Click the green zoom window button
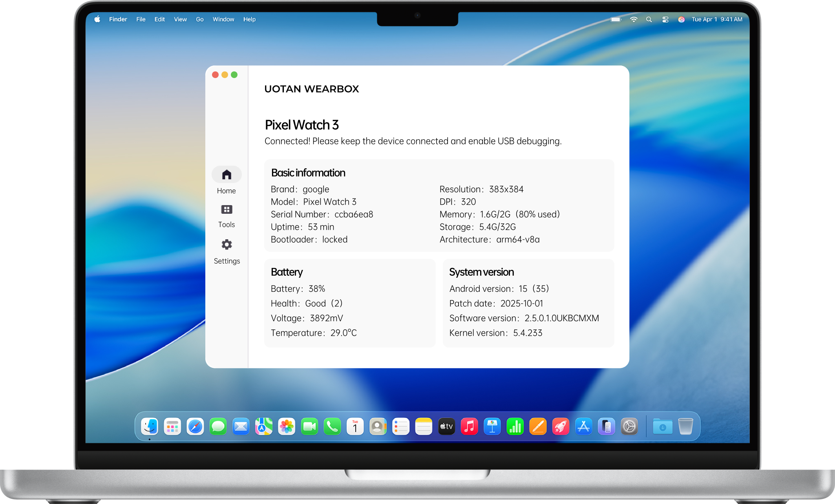This screenshot has height=504, width=835. [234, 75]
